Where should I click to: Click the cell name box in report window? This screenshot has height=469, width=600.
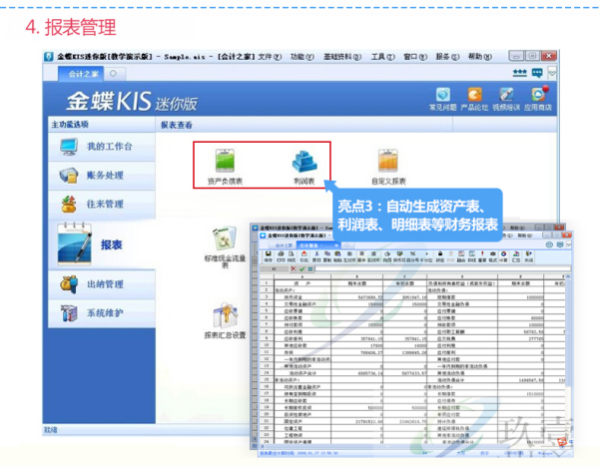(274, 269)
